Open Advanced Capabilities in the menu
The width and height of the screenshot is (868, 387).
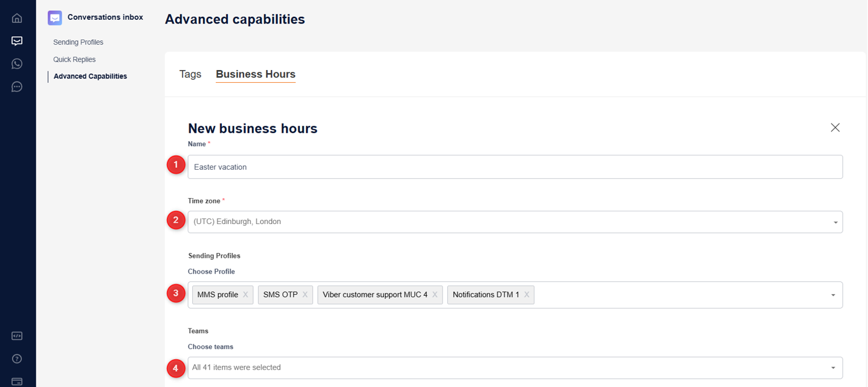[x=90, y=76]
